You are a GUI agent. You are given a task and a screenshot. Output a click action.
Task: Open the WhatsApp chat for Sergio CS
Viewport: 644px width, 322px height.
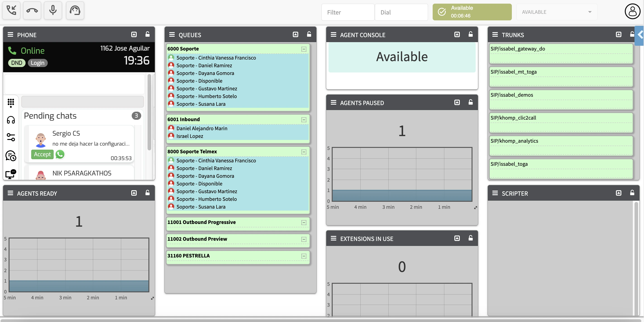60,154
